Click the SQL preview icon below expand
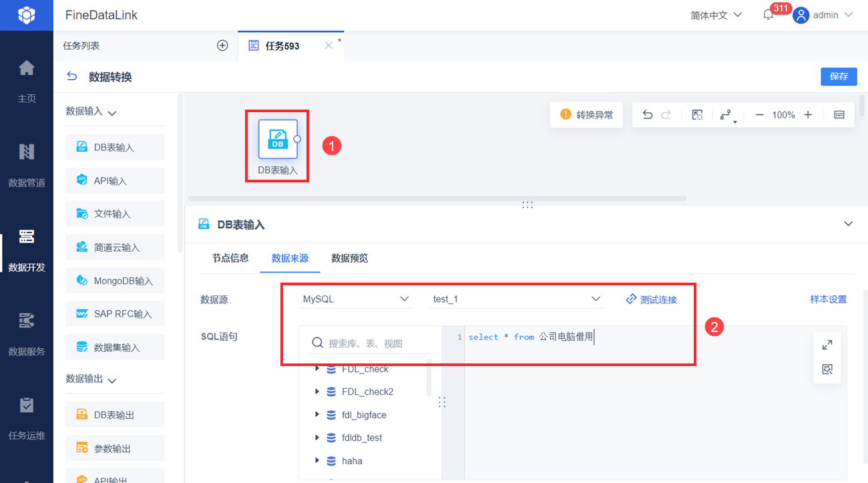 click(x=827, y=369)
